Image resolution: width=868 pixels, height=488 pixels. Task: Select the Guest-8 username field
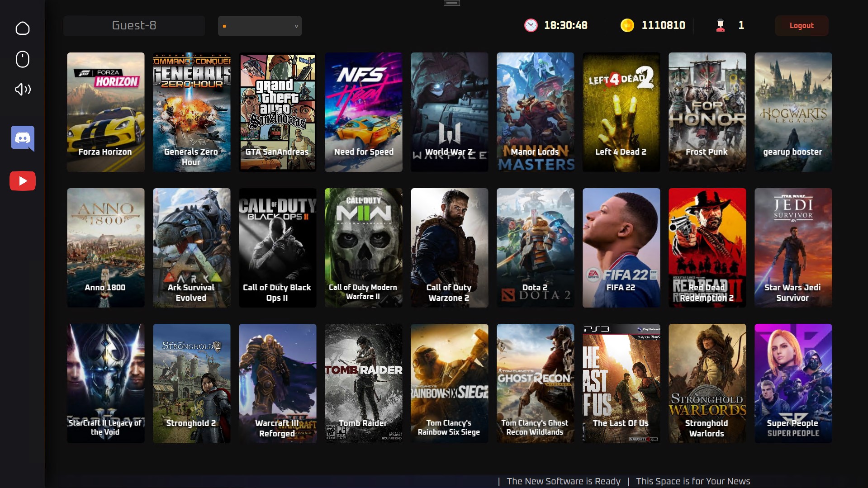(134, 26)
